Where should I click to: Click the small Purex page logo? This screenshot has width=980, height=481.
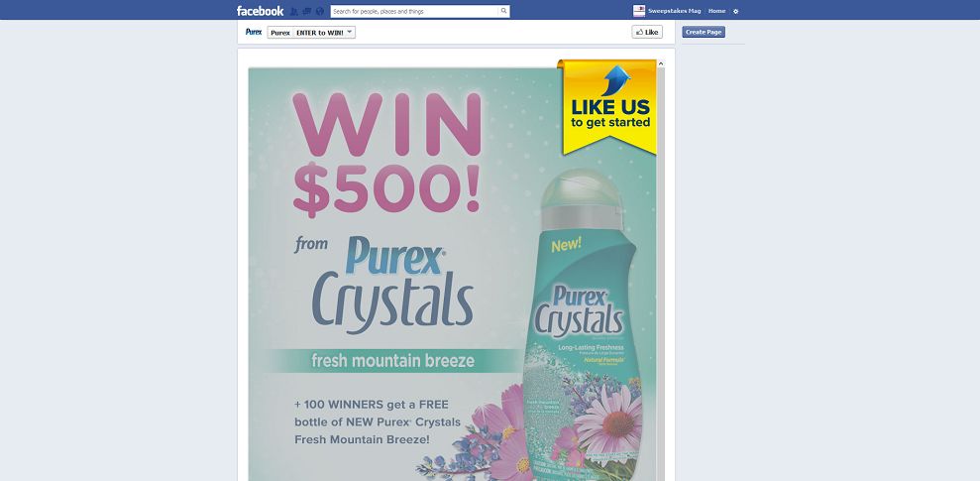pyautogui.click(x=254, y=32)
